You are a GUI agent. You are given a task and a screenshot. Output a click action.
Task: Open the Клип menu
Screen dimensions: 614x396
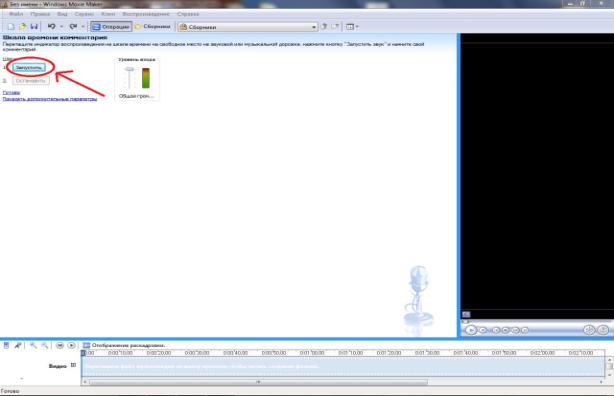108,14
